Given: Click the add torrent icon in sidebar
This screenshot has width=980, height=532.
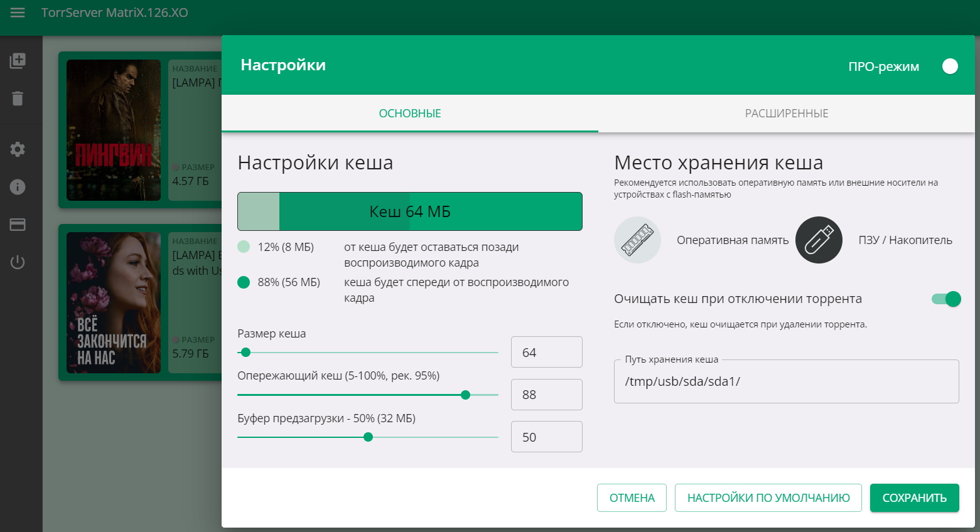Looking at the screenshot, I should click(18, 61).
